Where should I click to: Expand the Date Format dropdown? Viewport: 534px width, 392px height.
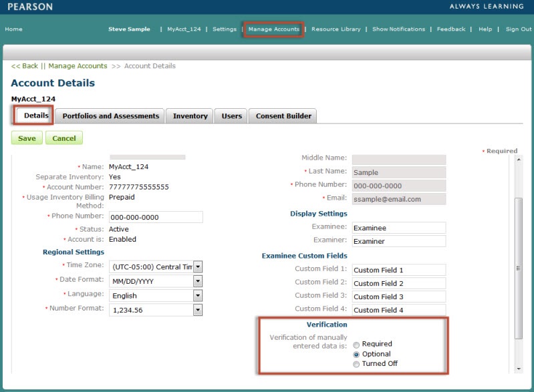197,281
